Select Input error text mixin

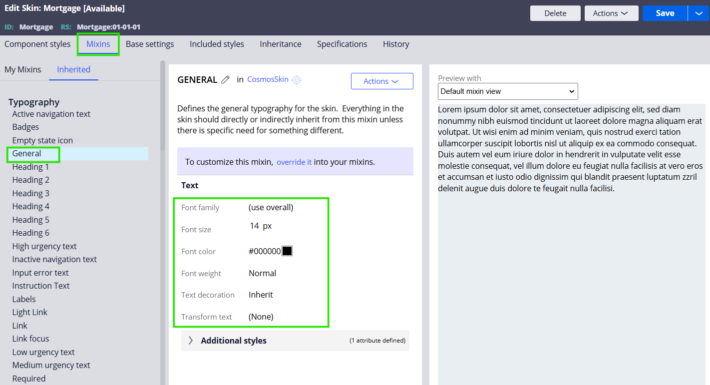[x=40, y=273]
